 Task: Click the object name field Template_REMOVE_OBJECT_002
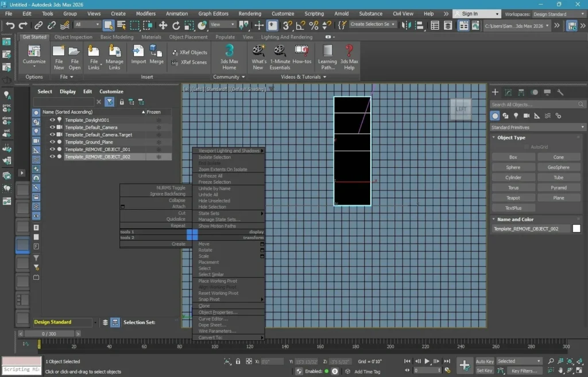(530, 229)
